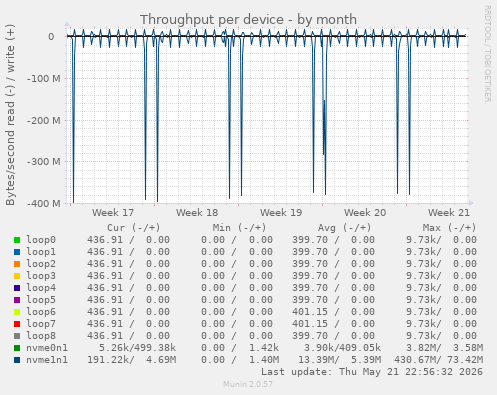
Task: Click the -400 M y-axis label
Action: pyautogui.click(x=44, y=203)
